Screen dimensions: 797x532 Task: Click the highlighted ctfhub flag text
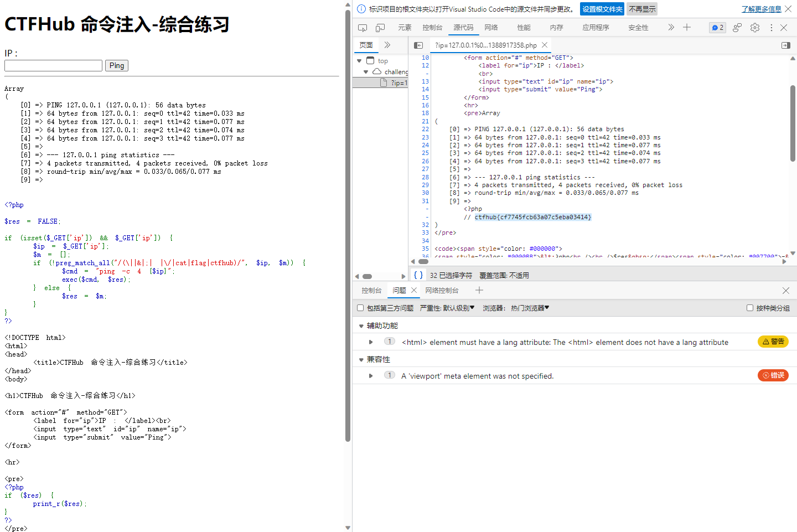(x=532, y=217)
